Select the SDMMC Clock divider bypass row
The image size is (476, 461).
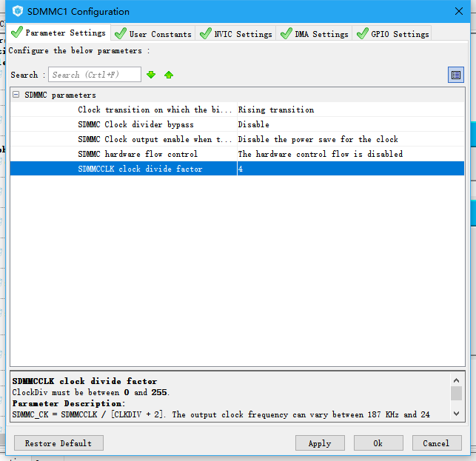[x=238, y=124]
